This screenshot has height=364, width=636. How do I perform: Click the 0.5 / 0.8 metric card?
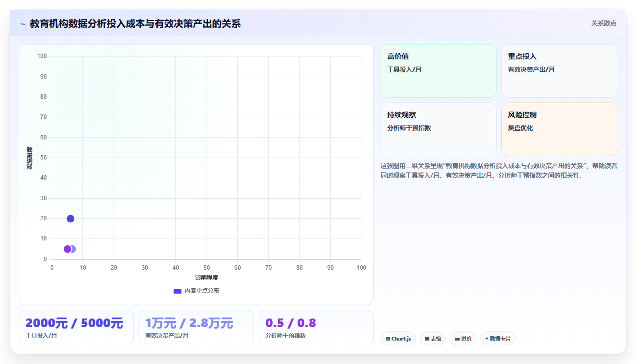[x=316, y=328]
